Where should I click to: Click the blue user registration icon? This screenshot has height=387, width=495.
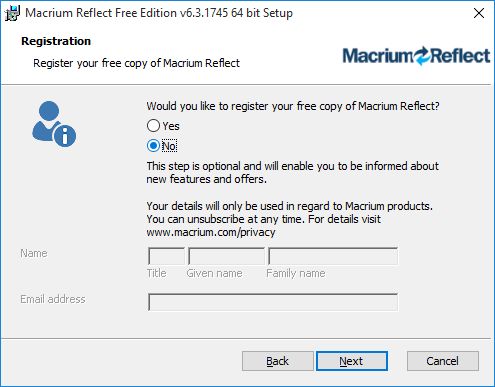click(x=54, y=124)
